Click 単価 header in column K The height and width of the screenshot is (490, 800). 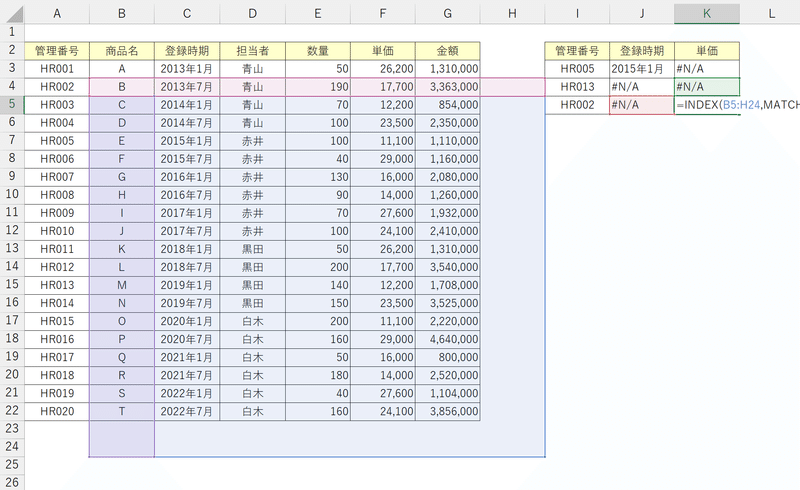coord(707,51)
